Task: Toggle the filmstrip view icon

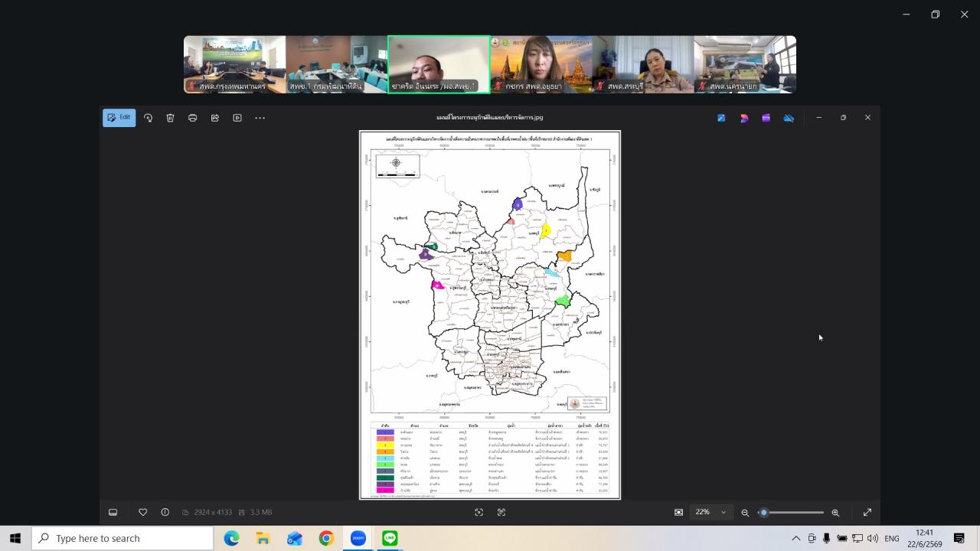Action: click(113, 512)
